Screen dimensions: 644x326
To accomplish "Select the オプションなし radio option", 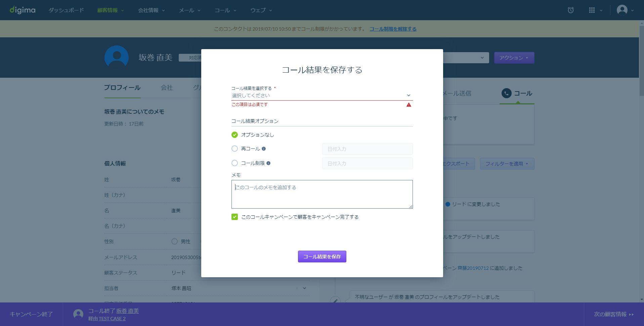I will 234,135.
